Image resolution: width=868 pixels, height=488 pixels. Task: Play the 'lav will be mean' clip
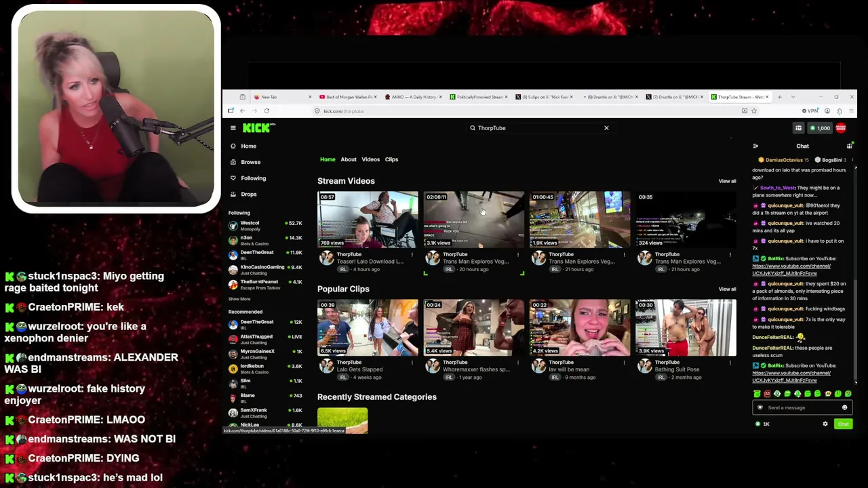(x=580, y=328)
